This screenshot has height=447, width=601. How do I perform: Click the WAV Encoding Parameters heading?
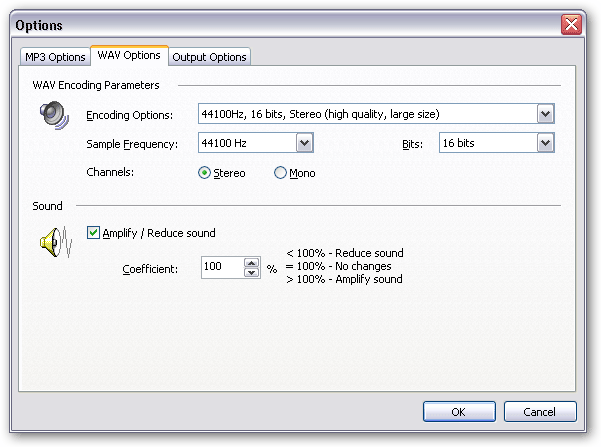click(96, 85)
